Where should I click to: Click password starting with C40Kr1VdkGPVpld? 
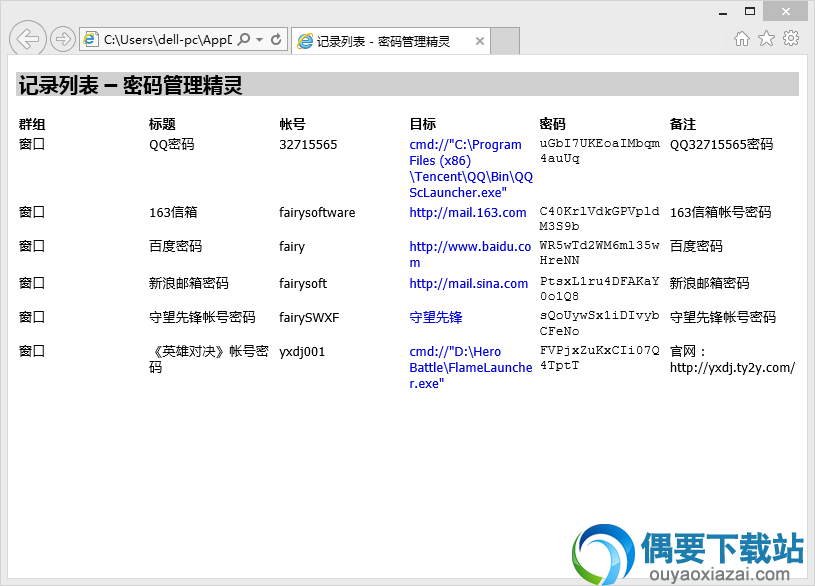point(600,219)
